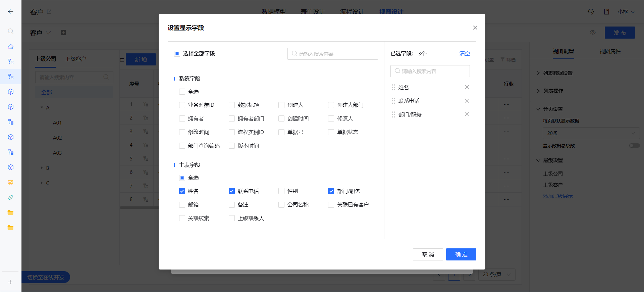Screen dimensions: 644x292
Task: Select the 上级客户 tab
Action: (x=76, y=59)
